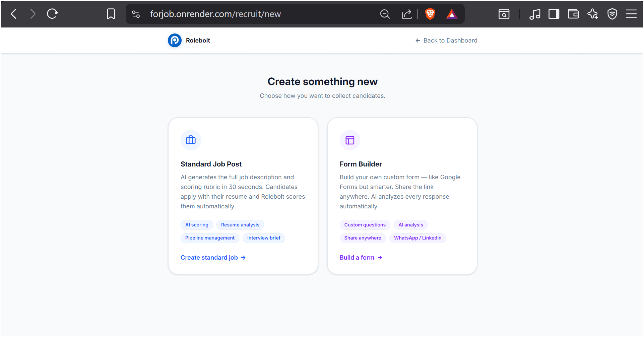Click the browser forward arrow

click(33, 14)
